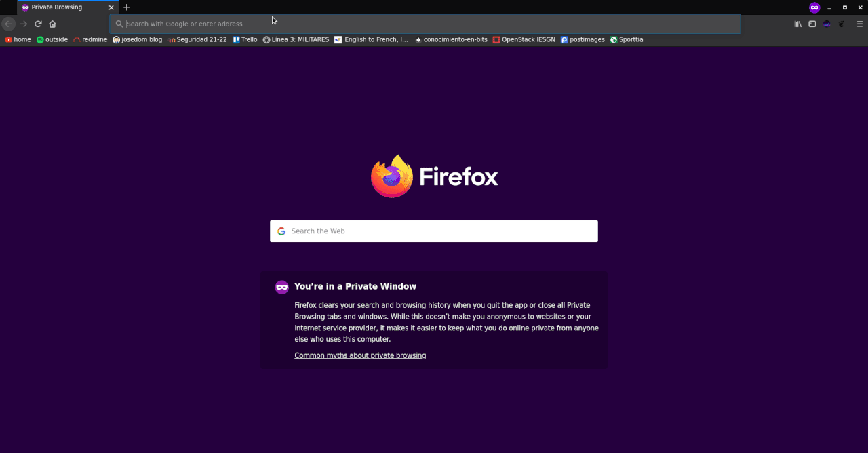The height and width of the screenshot is (453, 868).
Task: Close the Firefox window
Action: click(x=860, y=7)
